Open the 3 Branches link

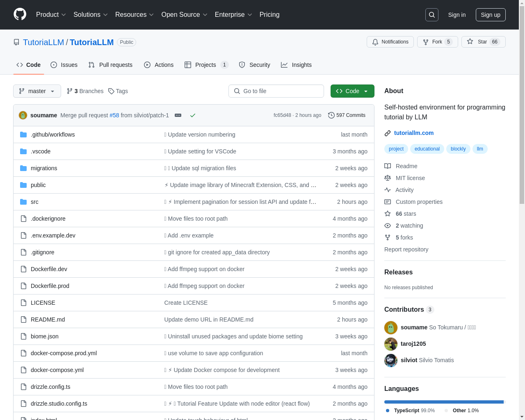[85, 91]
